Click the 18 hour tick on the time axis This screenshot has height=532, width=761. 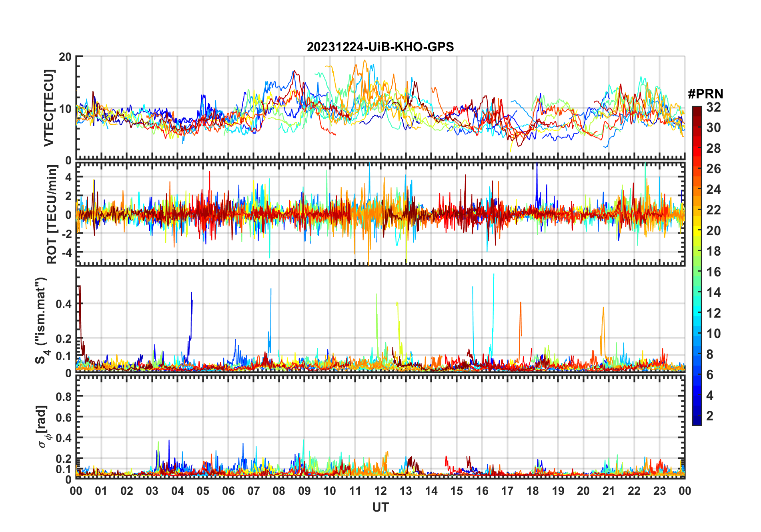point(533,491)
